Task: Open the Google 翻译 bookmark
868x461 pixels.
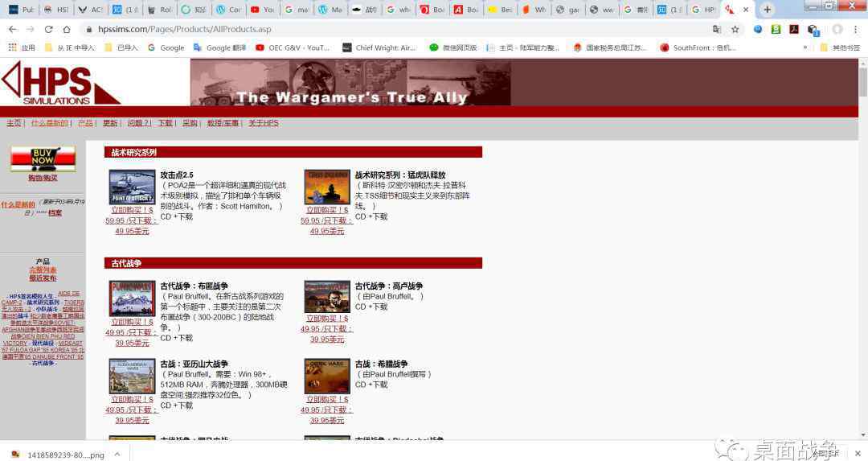Action: (219, 47)
